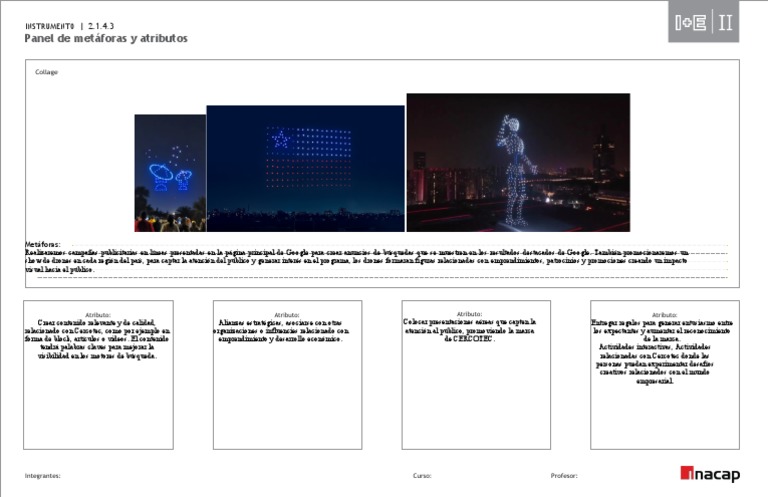
Task: Click the Roman numeral II badge
Action: (x=726, y=24)
